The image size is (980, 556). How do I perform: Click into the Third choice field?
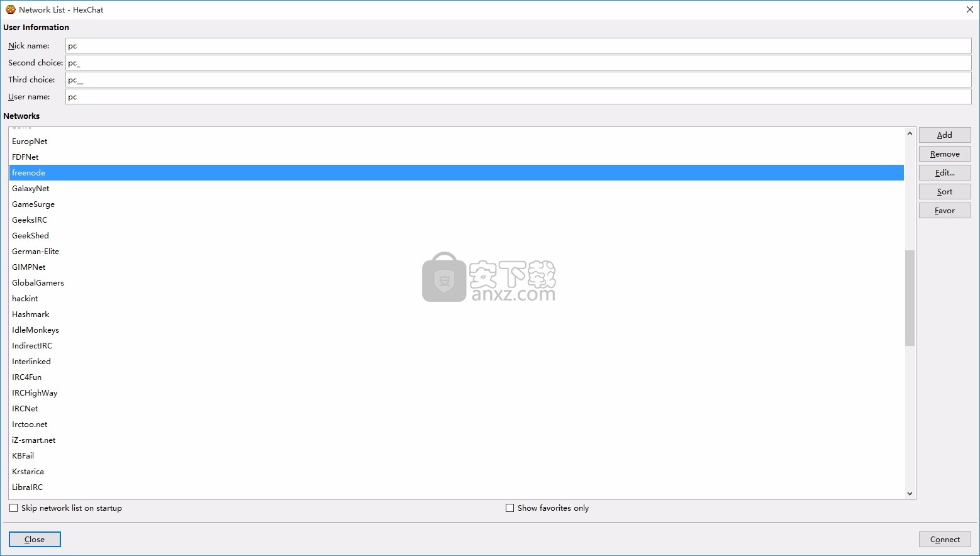518,79
